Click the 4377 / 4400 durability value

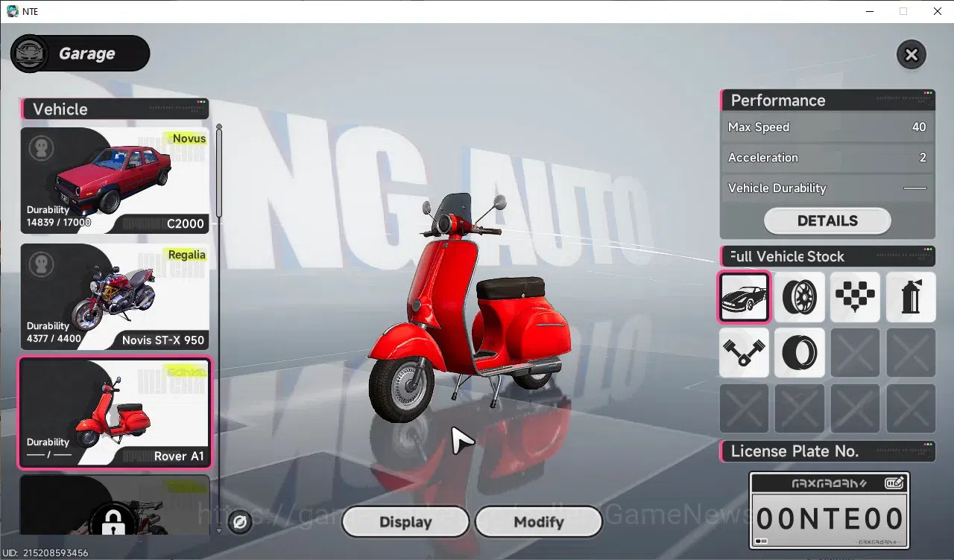point(55,338)
